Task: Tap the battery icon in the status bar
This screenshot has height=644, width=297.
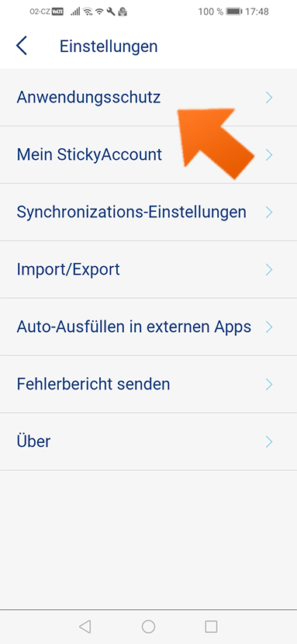Action: pyautogui.click(x=234, y=12)
